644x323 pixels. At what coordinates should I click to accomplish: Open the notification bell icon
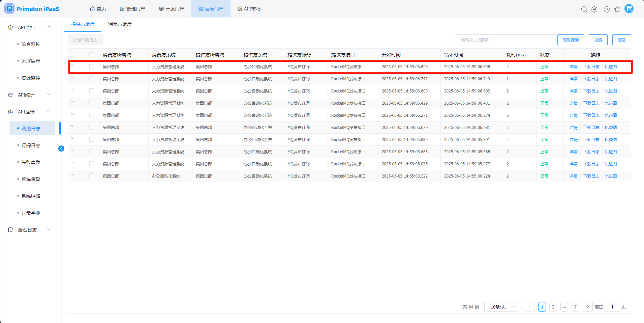[617, 9]
